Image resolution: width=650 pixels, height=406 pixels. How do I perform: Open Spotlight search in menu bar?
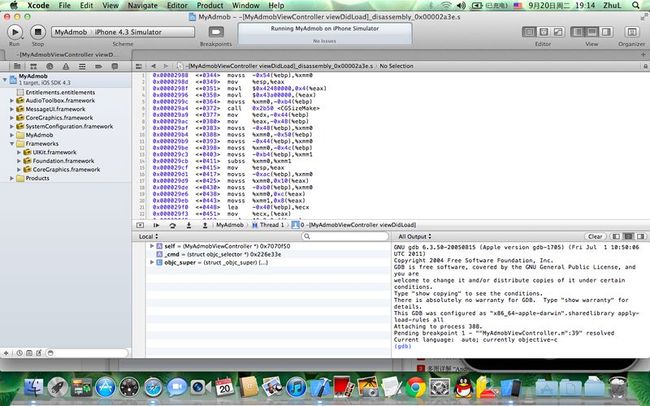click(636, 5)
